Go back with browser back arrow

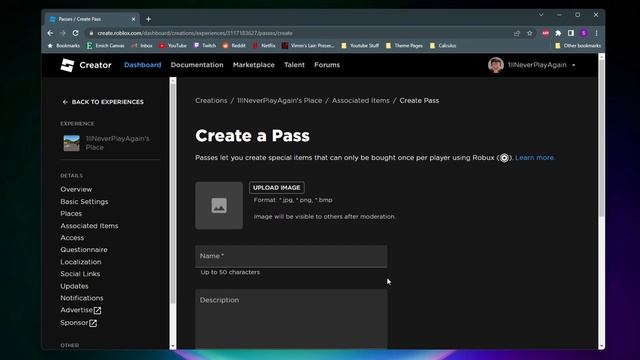click(50, 33)
